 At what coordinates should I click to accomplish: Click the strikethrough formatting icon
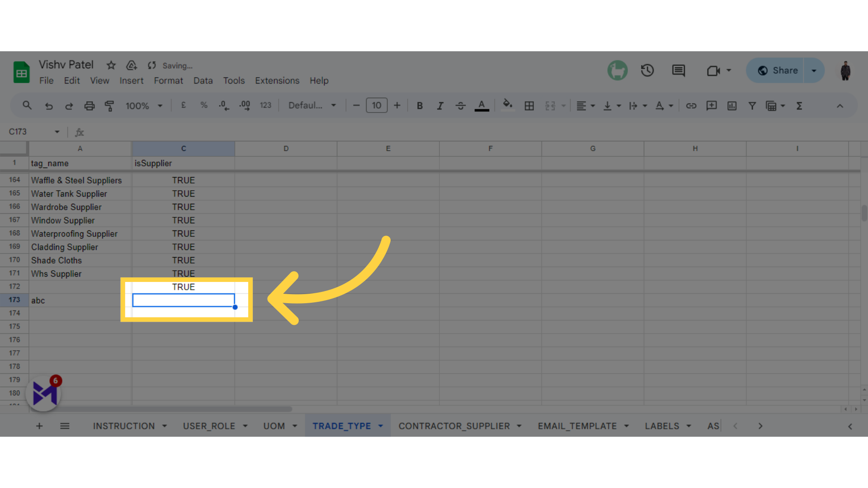point(461,106)
